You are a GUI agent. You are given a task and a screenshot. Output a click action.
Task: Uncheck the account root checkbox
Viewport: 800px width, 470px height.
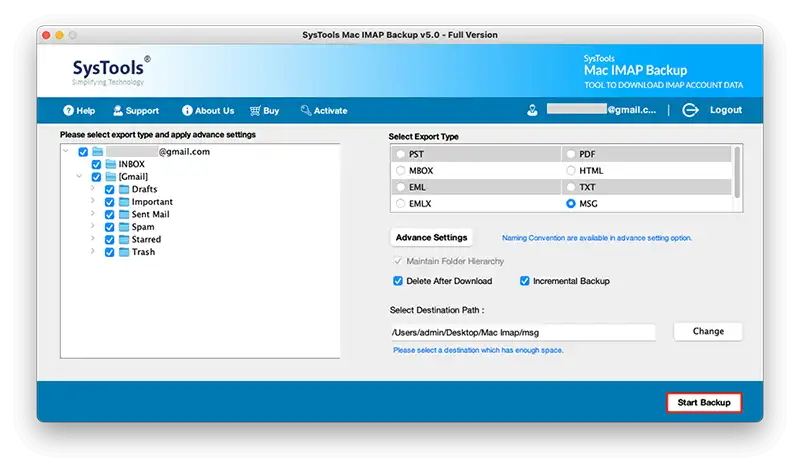(x=83, y=152)
